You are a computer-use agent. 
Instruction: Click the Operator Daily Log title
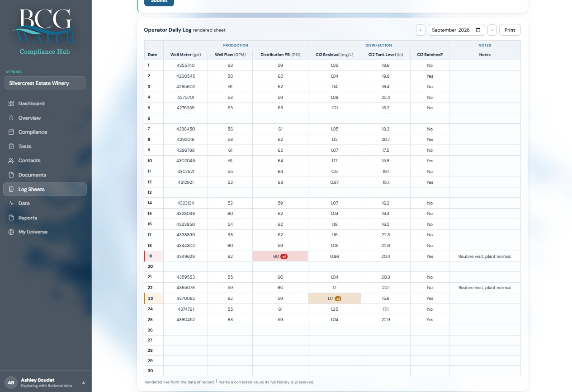[168, 30]
